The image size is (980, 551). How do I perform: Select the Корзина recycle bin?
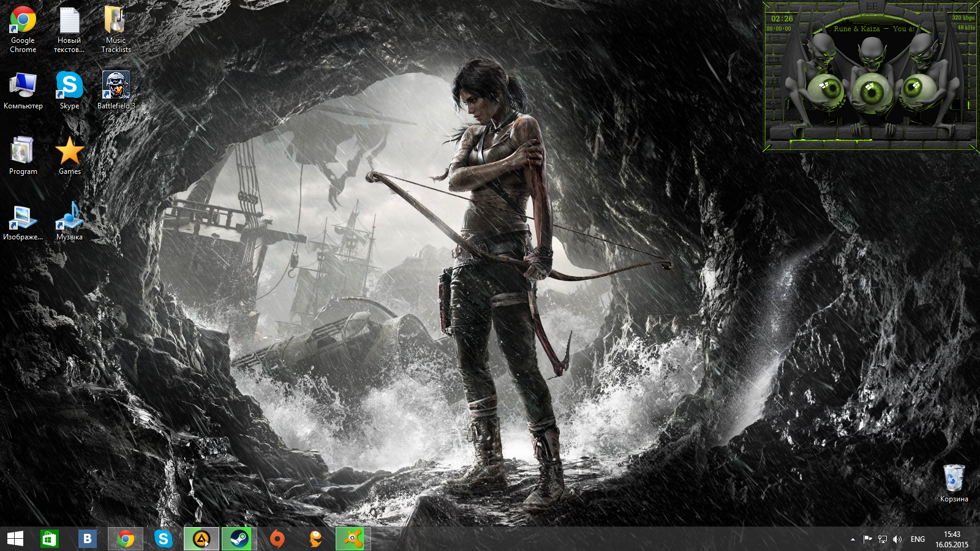(954, 483)
